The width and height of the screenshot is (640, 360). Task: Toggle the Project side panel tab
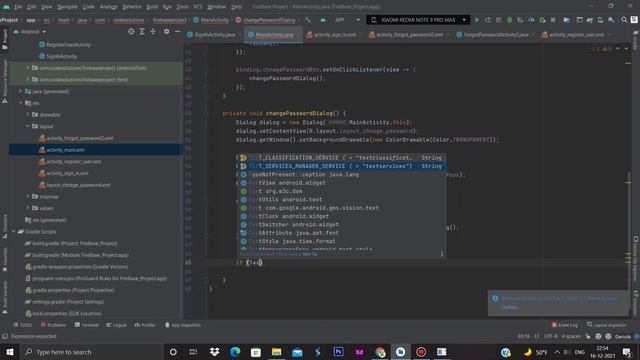(4, 40)
